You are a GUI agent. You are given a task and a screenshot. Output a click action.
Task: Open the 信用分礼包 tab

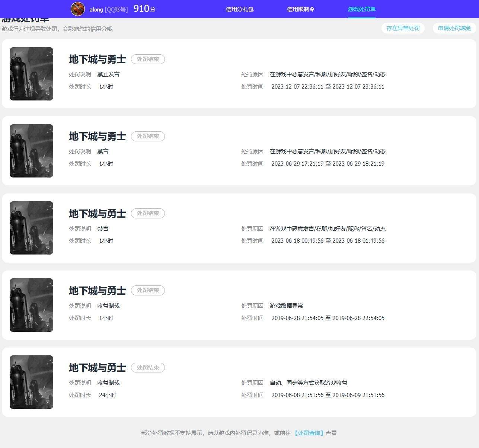pos(240,9)
